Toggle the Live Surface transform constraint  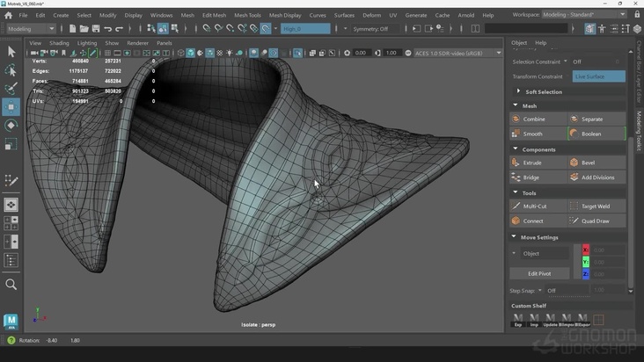point(598,76)
